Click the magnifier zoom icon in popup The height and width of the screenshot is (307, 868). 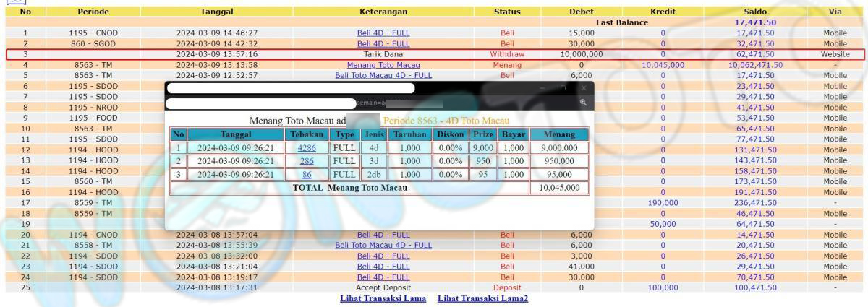coord(583,103)
